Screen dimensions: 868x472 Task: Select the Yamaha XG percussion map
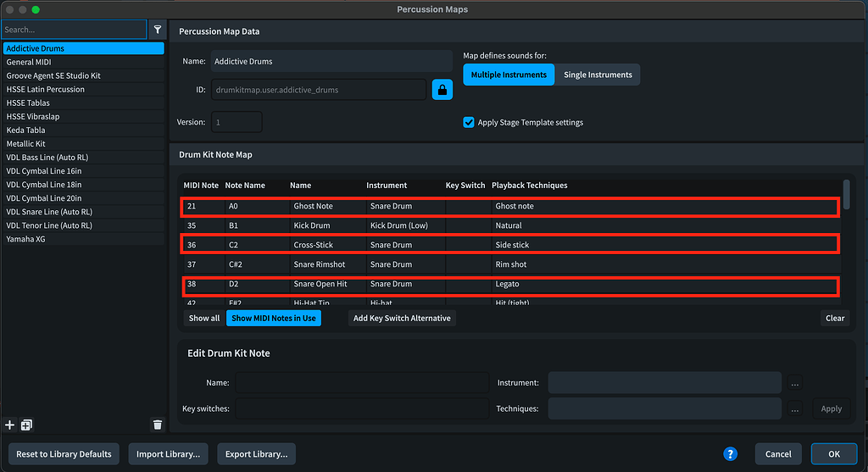click(x=25, y=239)
